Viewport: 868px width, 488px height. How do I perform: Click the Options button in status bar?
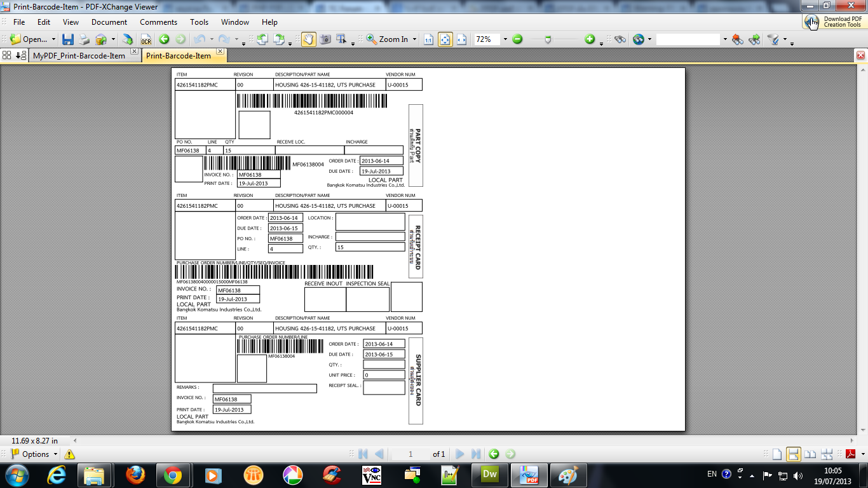click(x=35, y=454)
